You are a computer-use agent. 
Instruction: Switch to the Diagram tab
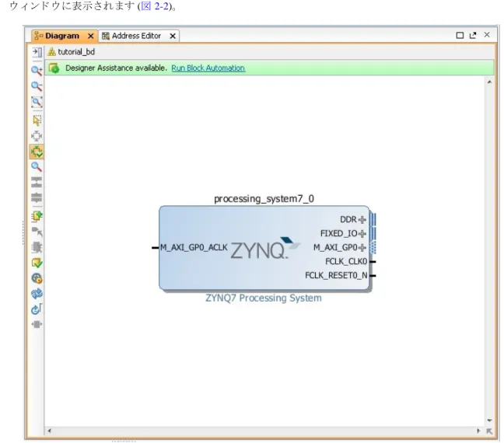(x=62, y=36)
